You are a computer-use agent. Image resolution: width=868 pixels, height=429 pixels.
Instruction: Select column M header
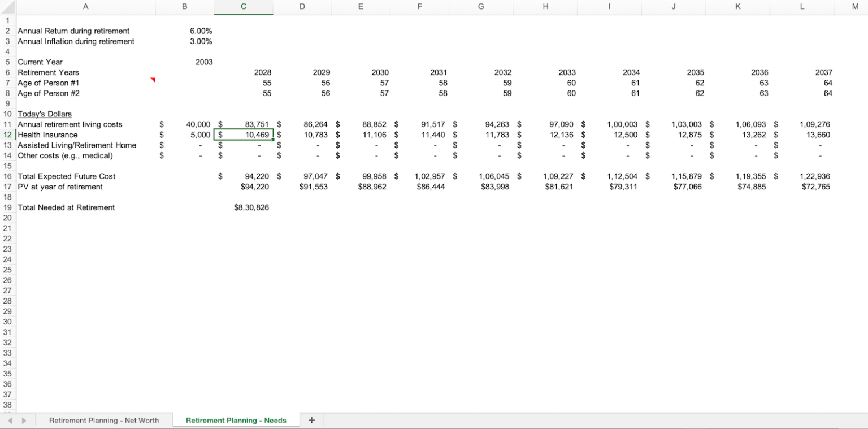click(x=854, y=7)
